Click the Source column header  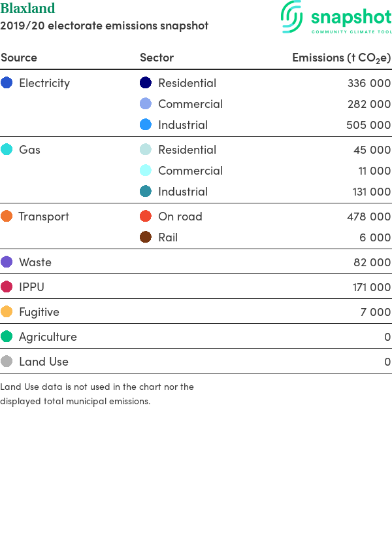tap(19, 58)
